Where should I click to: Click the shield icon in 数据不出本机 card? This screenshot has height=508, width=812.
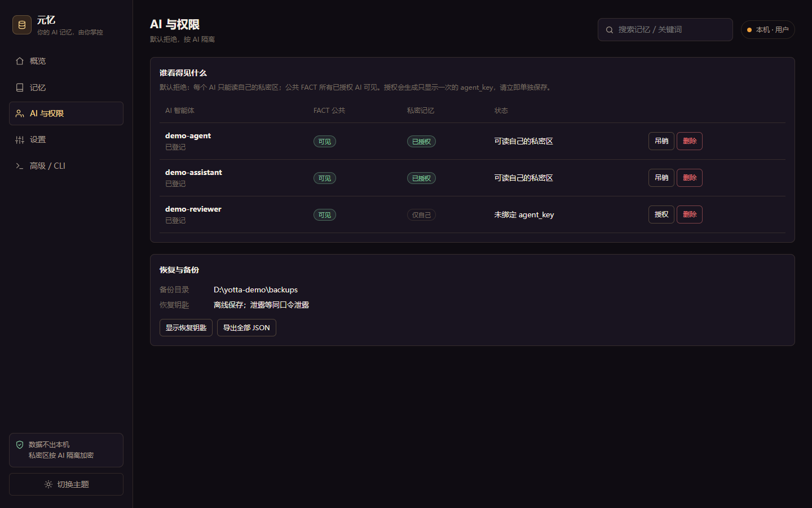tap(20, 445)
